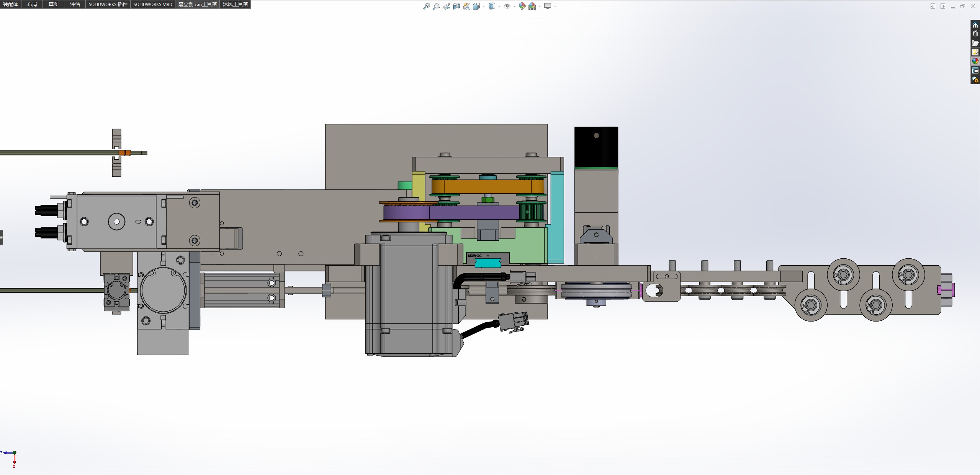The width and height of the screenshot is (980, 475).
Task: Toggle the Apply Scene icon
Action: pyautogui.click(x=532, y=6)
